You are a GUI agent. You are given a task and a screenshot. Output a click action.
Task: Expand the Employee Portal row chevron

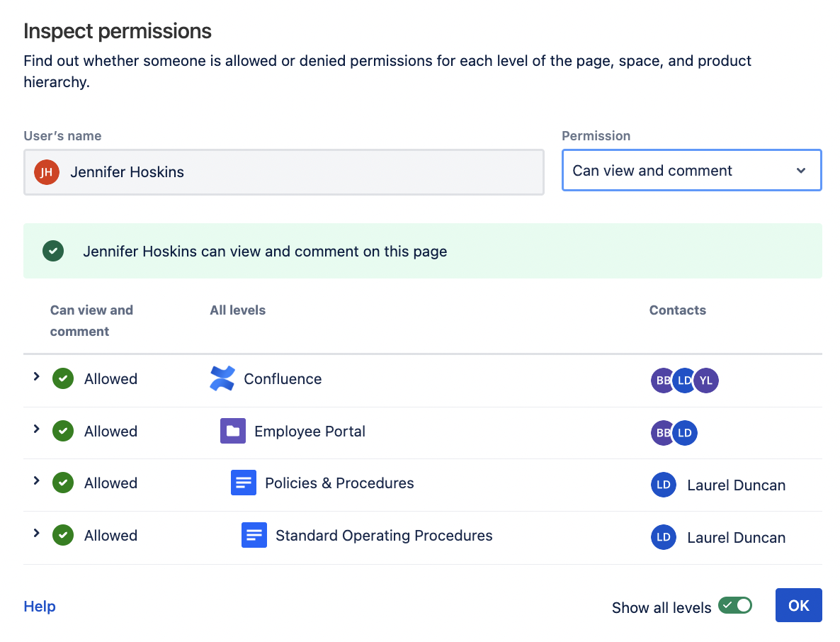point(36,429)
